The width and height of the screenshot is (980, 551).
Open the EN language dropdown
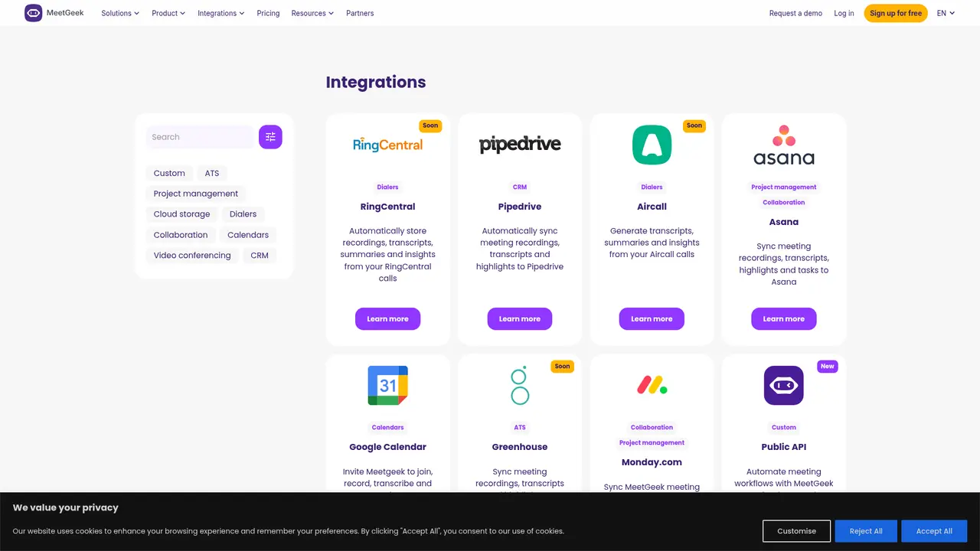[x=946, y=13]
